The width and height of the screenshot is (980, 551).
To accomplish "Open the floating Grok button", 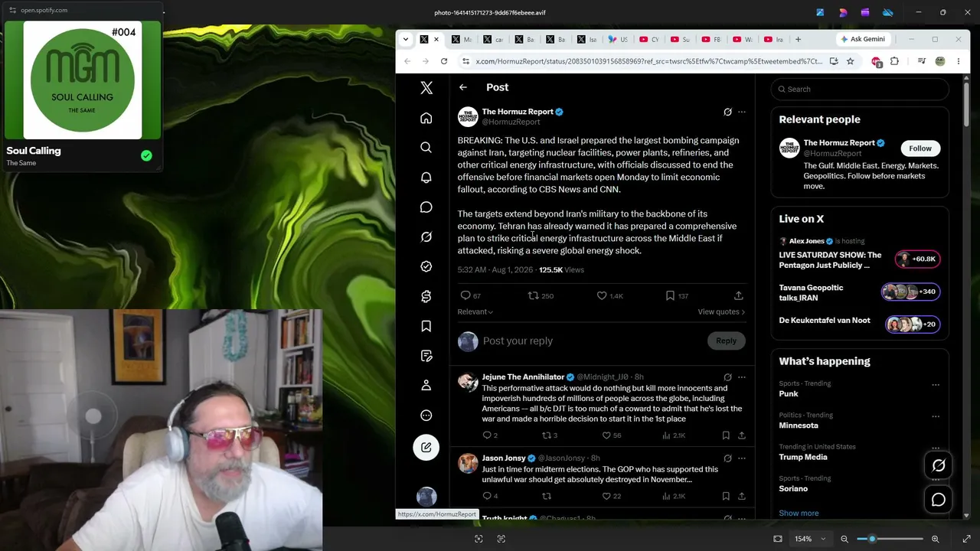I will point(939,465).
